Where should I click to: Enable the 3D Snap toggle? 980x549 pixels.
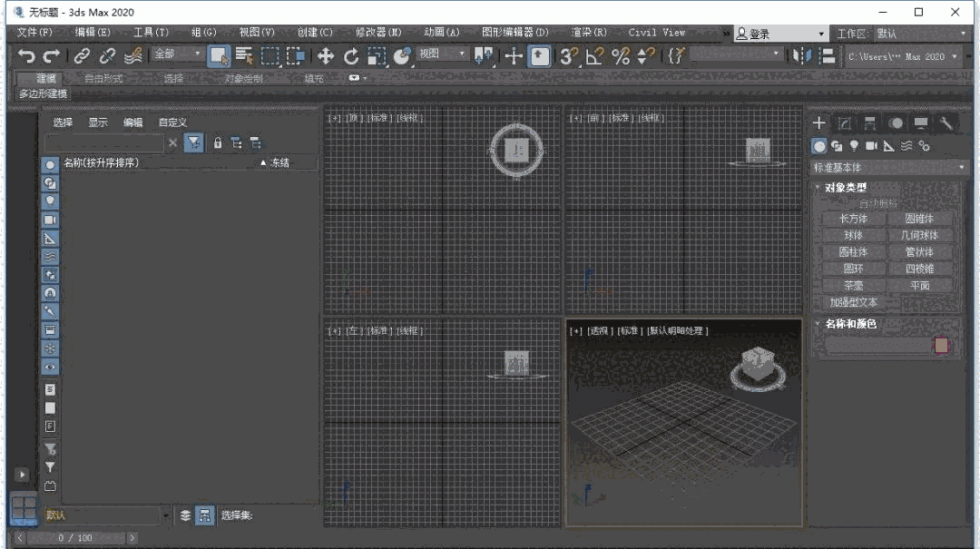click(566, 55)
